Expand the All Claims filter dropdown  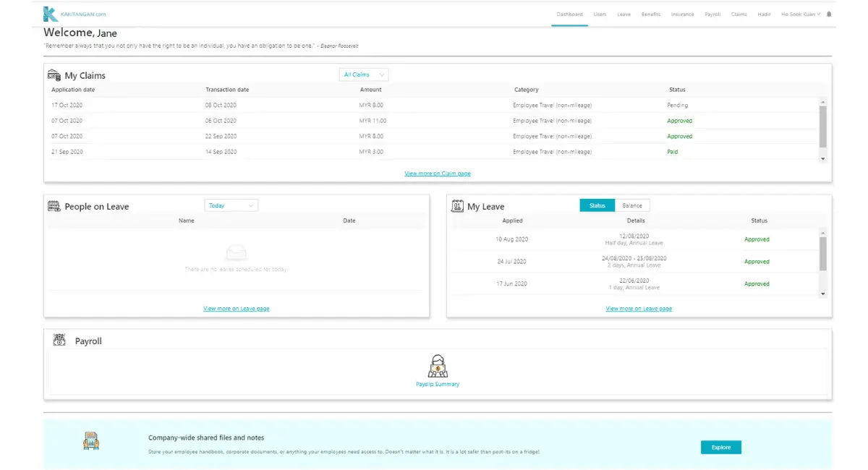coord(364,74)
